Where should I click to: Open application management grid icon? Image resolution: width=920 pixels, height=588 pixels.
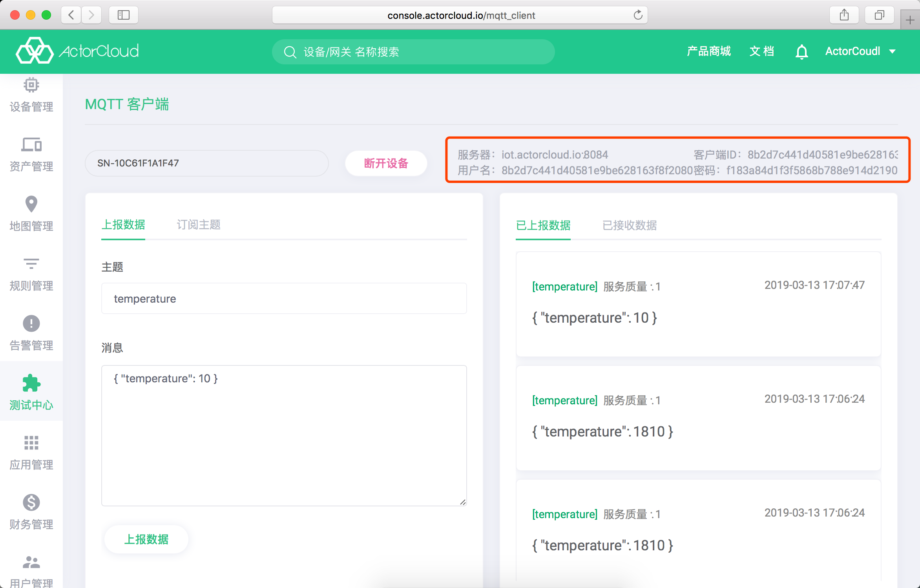[x=31, y=443]
